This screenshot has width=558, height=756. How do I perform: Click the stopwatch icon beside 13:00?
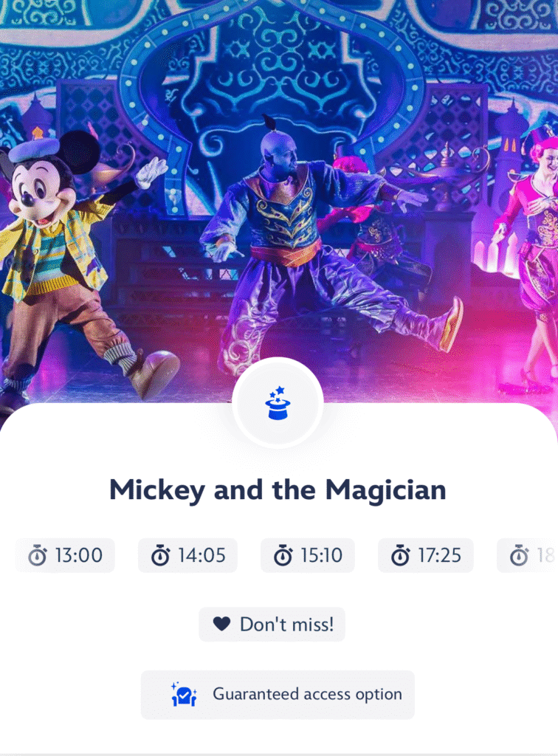[x=37, y=555]
